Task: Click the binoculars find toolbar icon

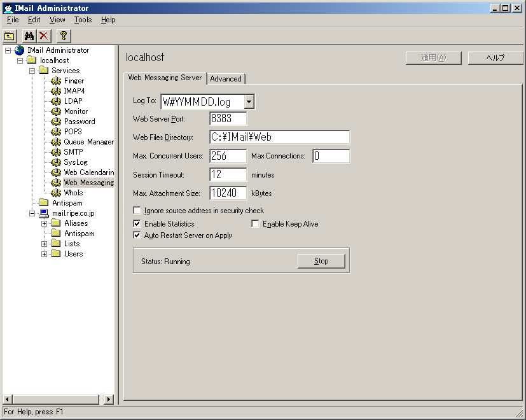Action: tap(29, 36)
